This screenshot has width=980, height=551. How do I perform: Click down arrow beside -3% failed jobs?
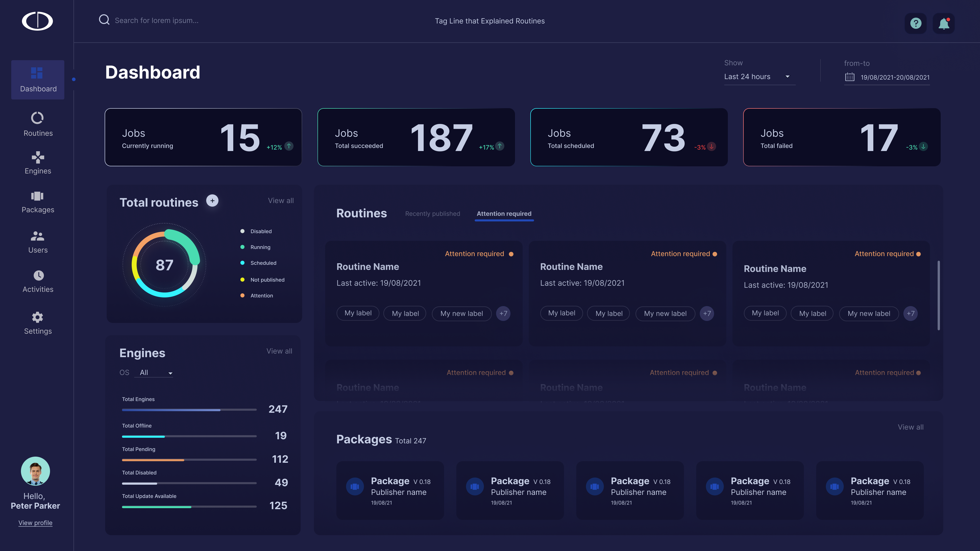pyautogui.click(x=923, y=146)
